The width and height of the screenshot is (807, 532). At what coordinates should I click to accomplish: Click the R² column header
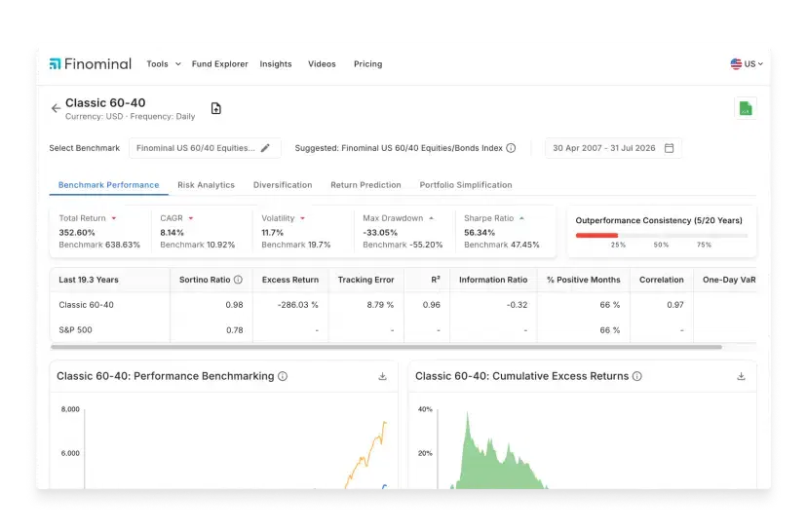[x=436, y=280]
